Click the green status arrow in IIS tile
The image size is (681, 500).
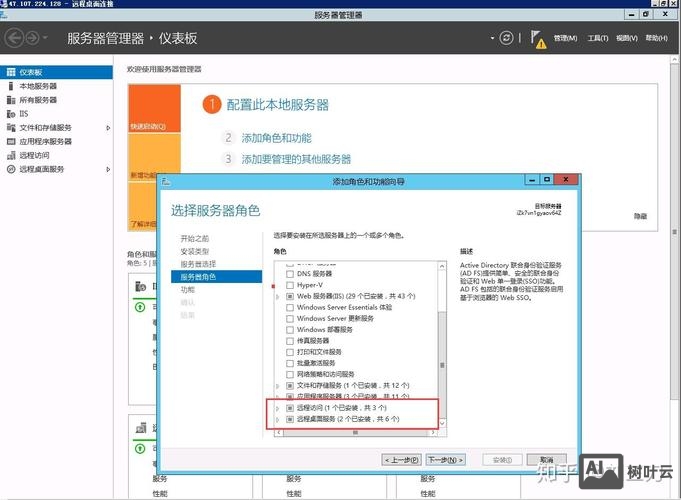[140, 307]
